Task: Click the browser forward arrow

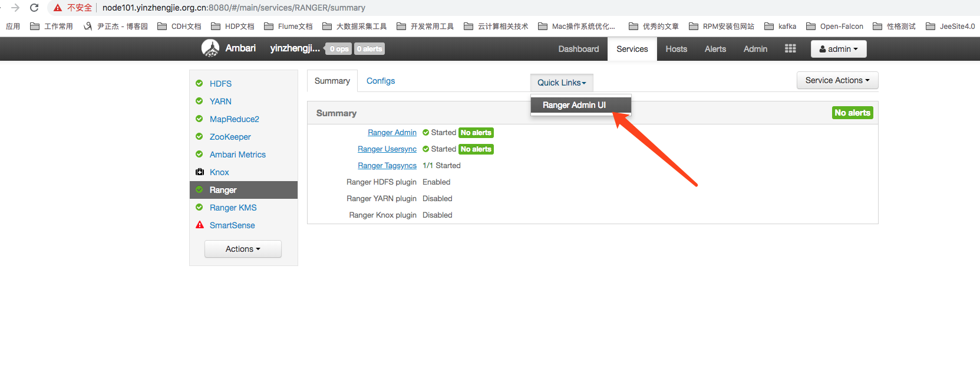Action: point(15,8)
